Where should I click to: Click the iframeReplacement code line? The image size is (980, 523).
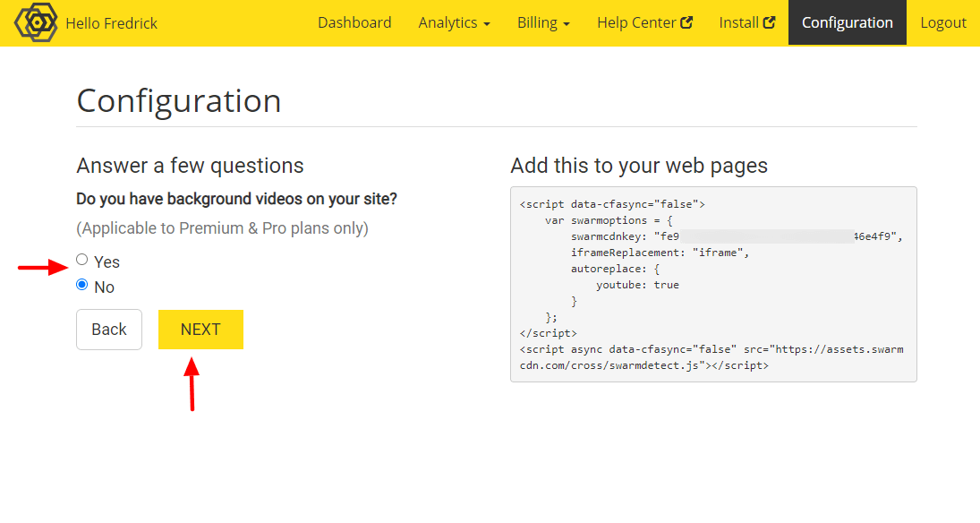(660, 253)
